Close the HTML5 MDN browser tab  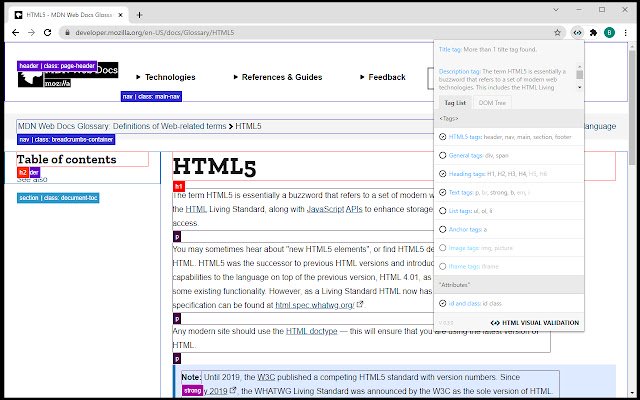(120, 15)
